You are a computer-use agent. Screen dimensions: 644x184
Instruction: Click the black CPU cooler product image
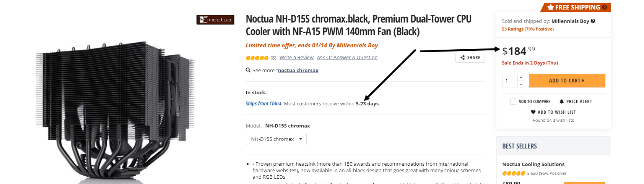point(115,111)
